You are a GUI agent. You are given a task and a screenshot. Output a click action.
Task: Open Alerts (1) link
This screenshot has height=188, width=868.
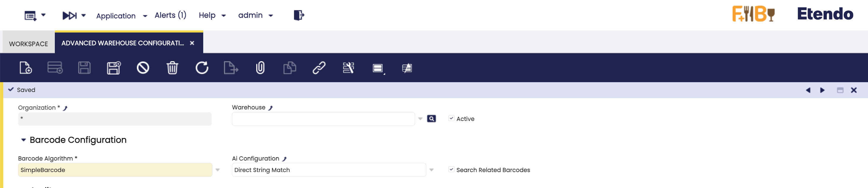(171, 15)
